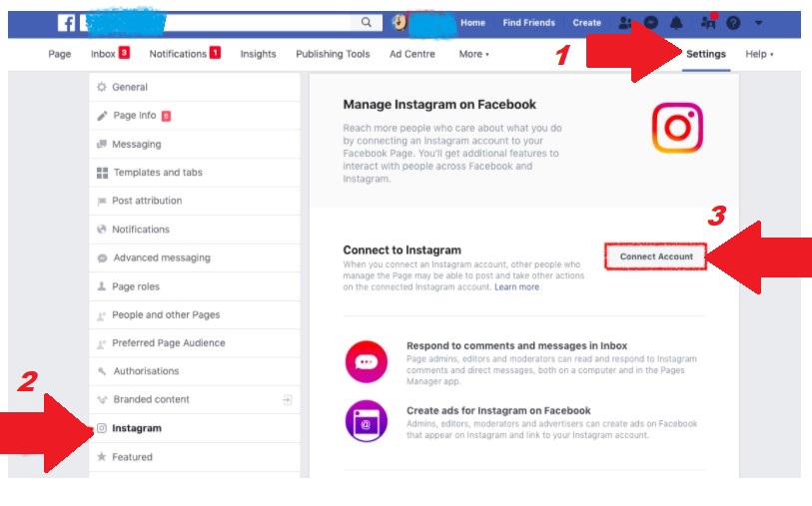This screenshot has height=506, width=812.
Task: Click the Page Info pencil icon
Action: [x=102, y=116]
